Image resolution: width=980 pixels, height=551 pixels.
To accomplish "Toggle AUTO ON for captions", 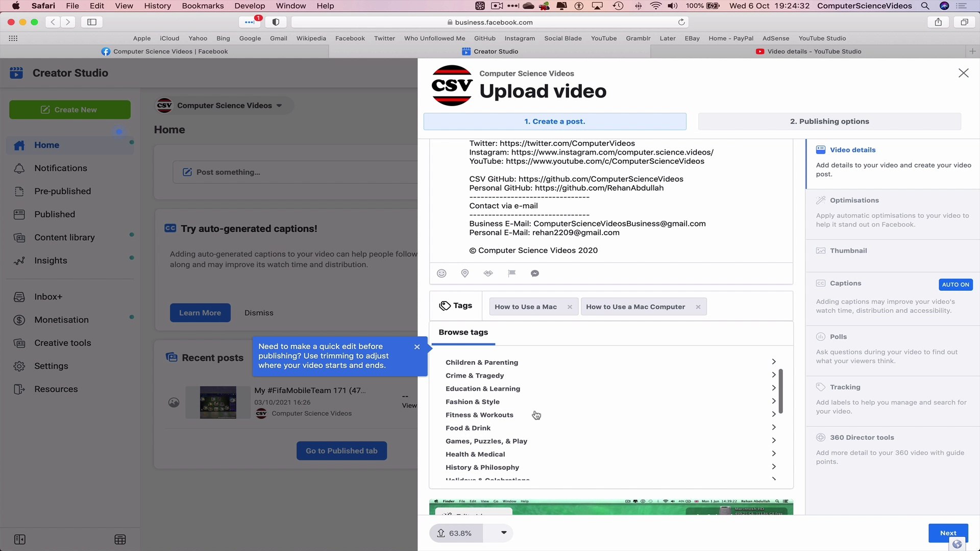I will (955, 285).
